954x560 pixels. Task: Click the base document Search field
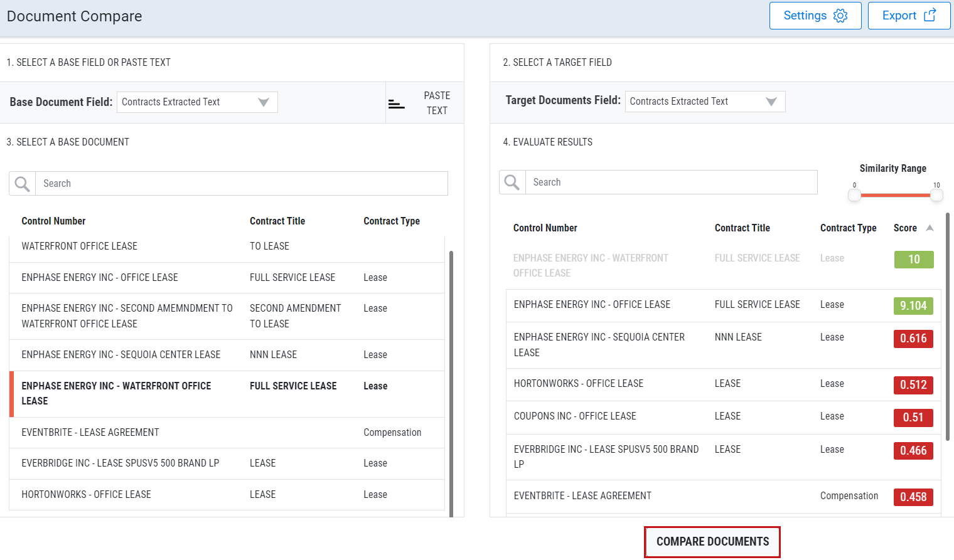click(242, 184)
